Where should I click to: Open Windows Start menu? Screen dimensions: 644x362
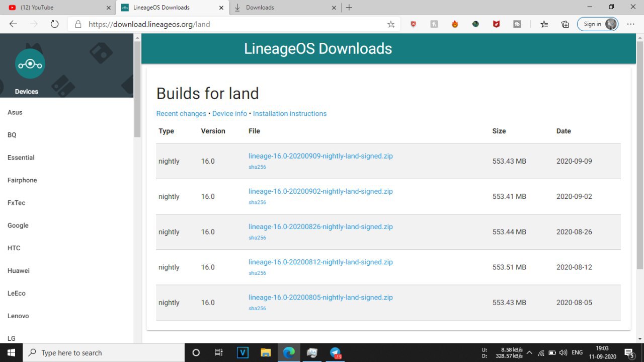click(x=11, y=352)
